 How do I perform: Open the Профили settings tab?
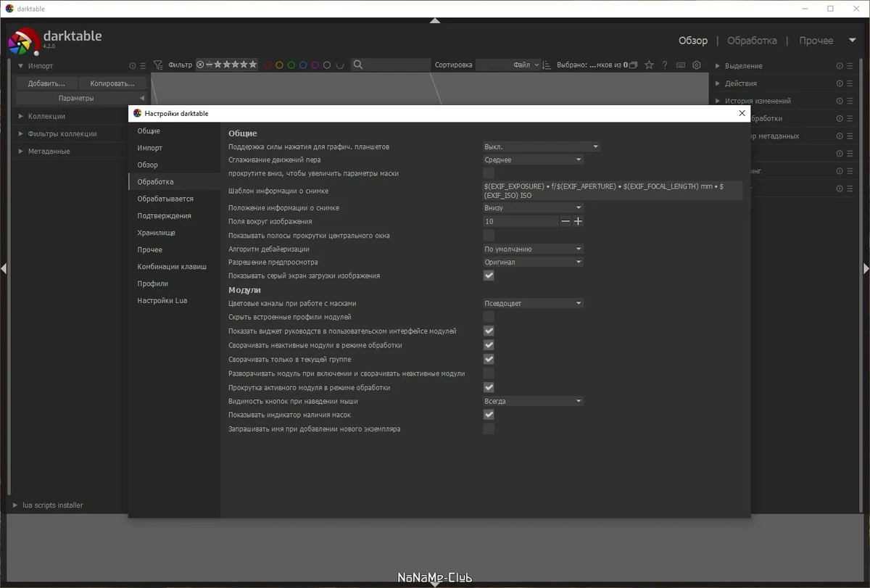point(174,283)
